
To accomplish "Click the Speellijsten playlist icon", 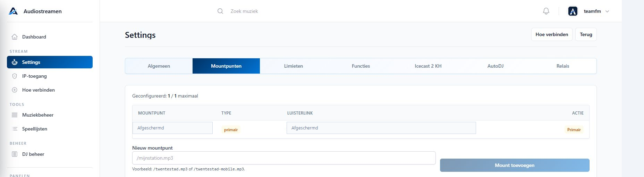I will click(15, 129).
